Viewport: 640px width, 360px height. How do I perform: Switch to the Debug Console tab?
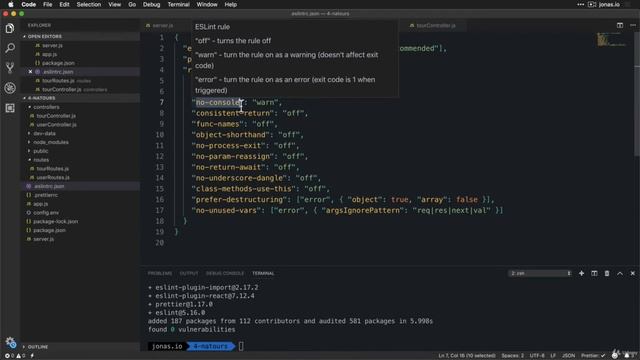click(224, 273)
